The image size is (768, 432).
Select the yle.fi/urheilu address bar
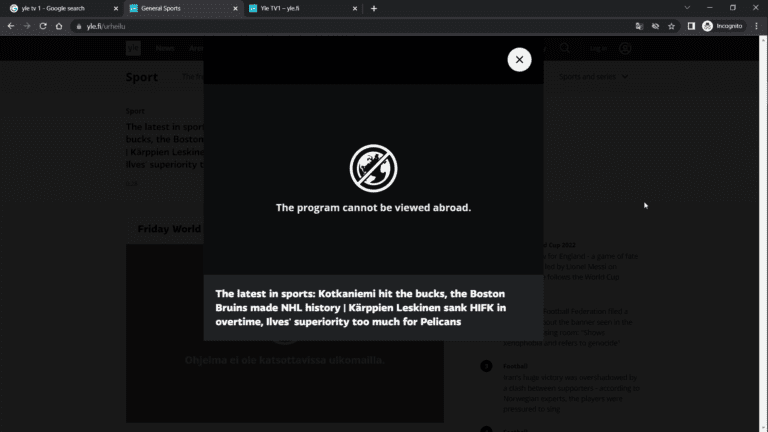[350, 26]
